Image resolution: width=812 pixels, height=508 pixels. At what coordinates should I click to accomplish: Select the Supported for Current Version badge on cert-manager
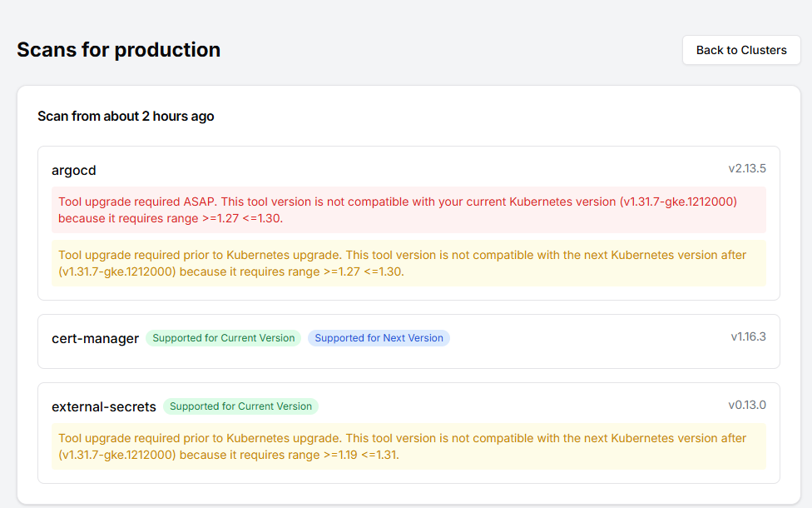point(223,337)
